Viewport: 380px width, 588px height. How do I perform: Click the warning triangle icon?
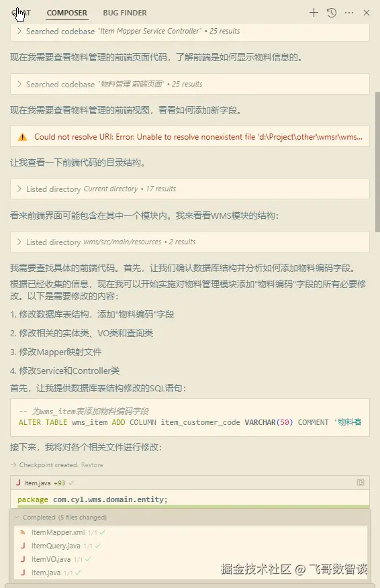(x=23, y=137)
